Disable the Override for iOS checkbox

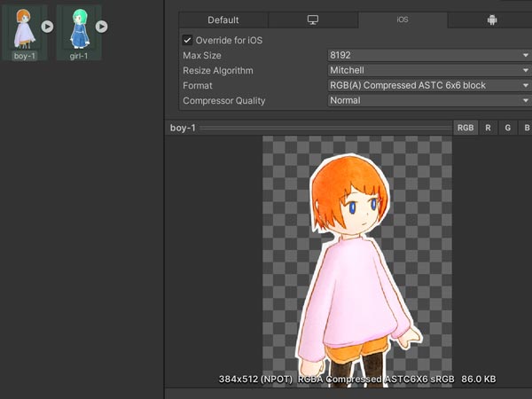coord(187,40)
